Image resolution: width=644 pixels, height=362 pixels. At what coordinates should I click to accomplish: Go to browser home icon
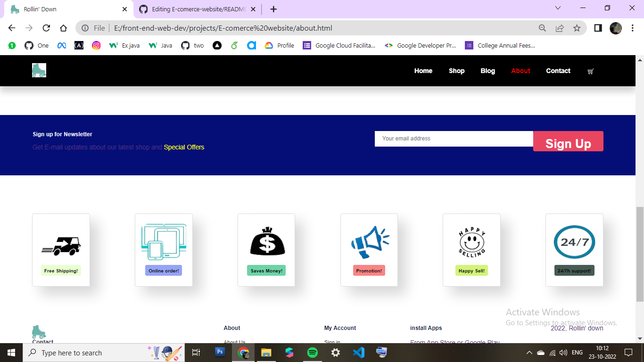tap(63, 28)
